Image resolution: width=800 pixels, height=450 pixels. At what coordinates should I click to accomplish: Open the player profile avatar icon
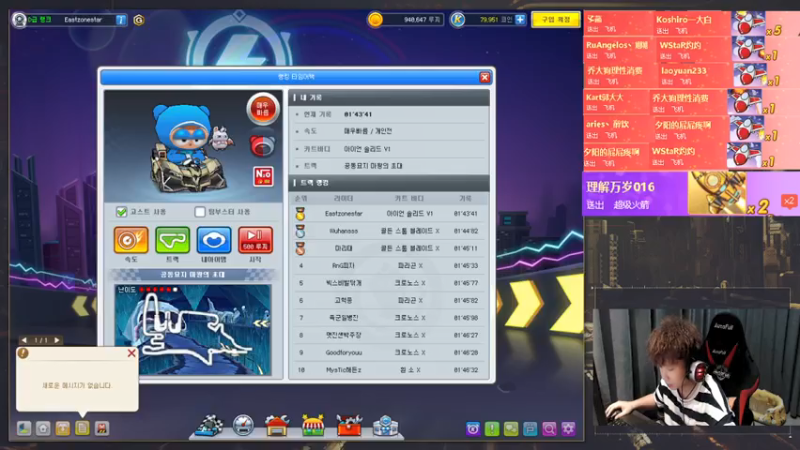click(x=19, y=20)
